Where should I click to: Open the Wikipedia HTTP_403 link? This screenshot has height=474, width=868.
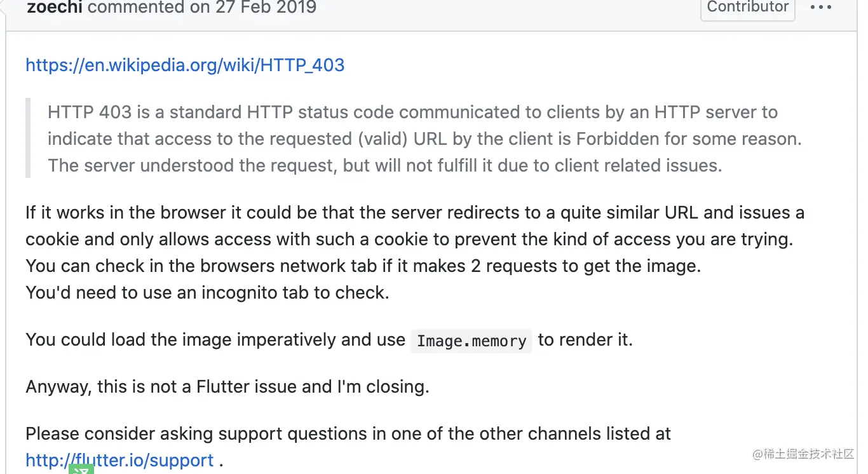[185, 65]
